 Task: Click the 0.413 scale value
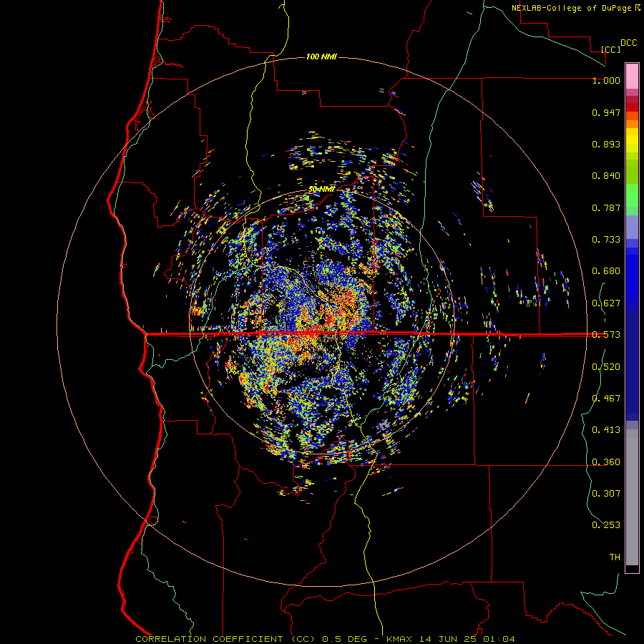point(606,430)
